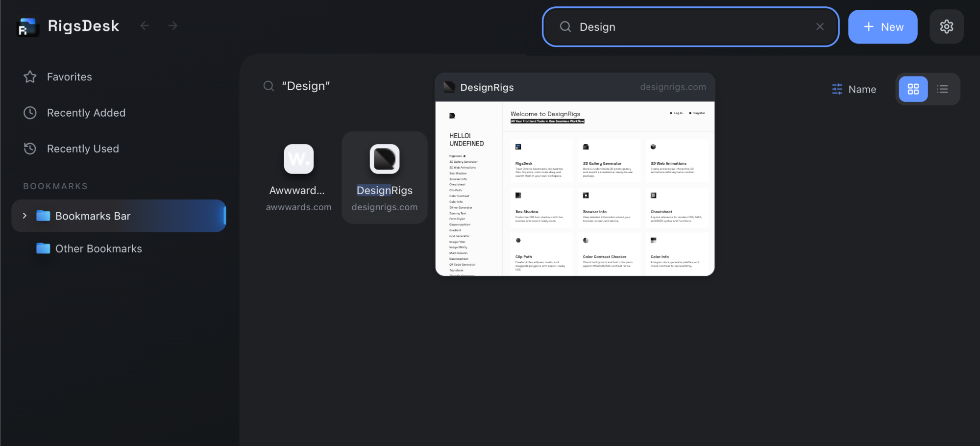Viewport: 980px width, 446px height.
Task: Click the designrigs.com URL under DesignRigs tile
Action: coord(385,207)
